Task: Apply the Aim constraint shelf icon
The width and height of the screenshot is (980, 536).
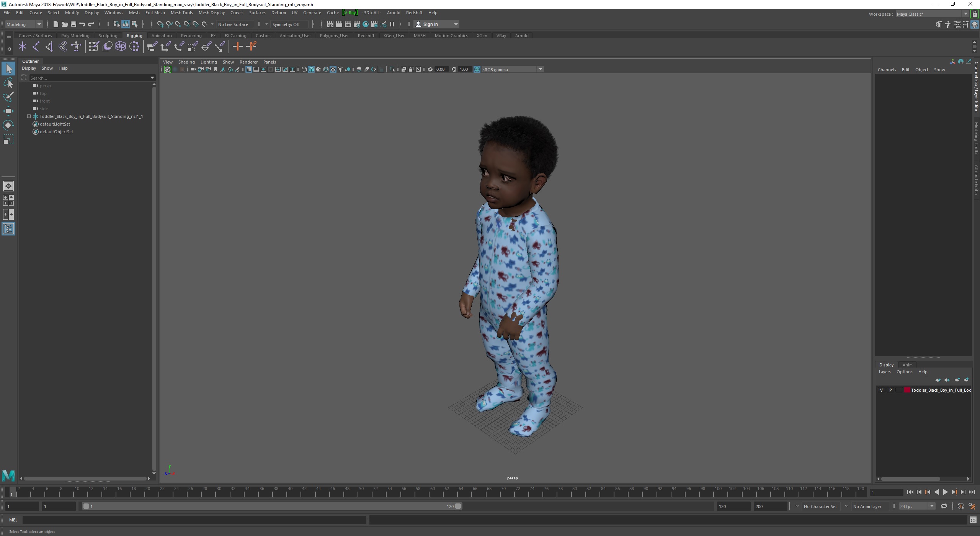Action: click(x=206, y=47)
